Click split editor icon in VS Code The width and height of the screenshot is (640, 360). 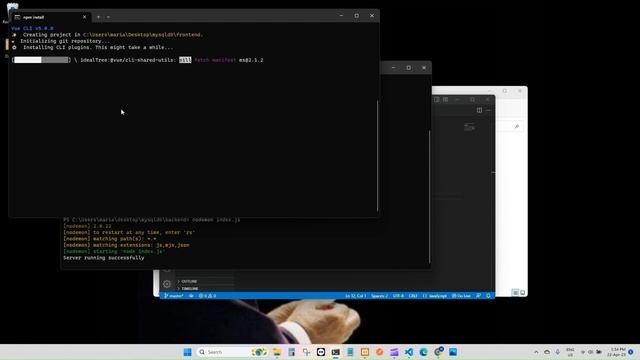tap(479, 110)
